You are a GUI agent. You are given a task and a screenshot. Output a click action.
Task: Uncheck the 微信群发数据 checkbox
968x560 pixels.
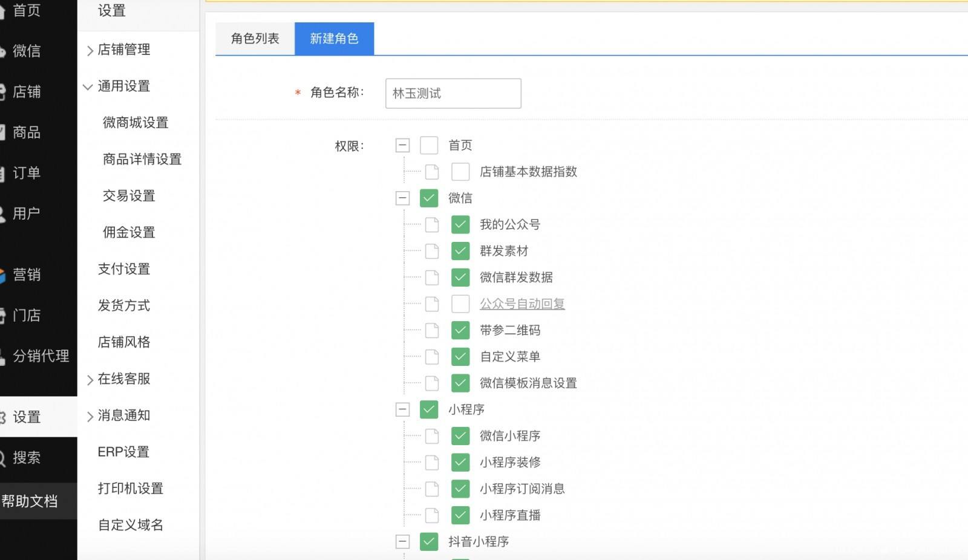460,278
